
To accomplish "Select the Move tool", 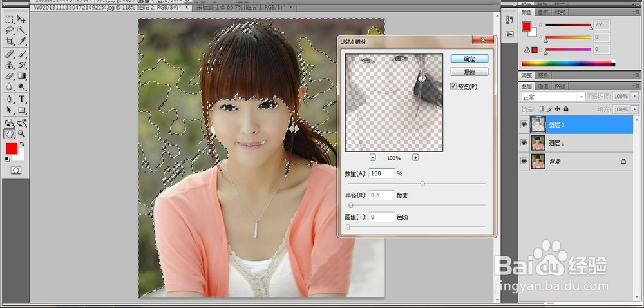I will (x=22, y=19).
